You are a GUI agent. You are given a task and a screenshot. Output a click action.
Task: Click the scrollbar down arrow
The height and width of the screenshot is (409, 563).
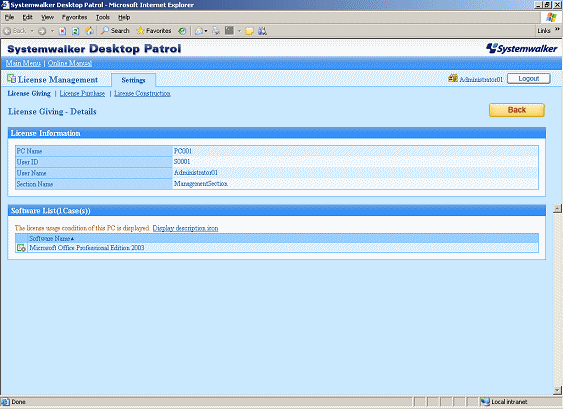point(557,390)
